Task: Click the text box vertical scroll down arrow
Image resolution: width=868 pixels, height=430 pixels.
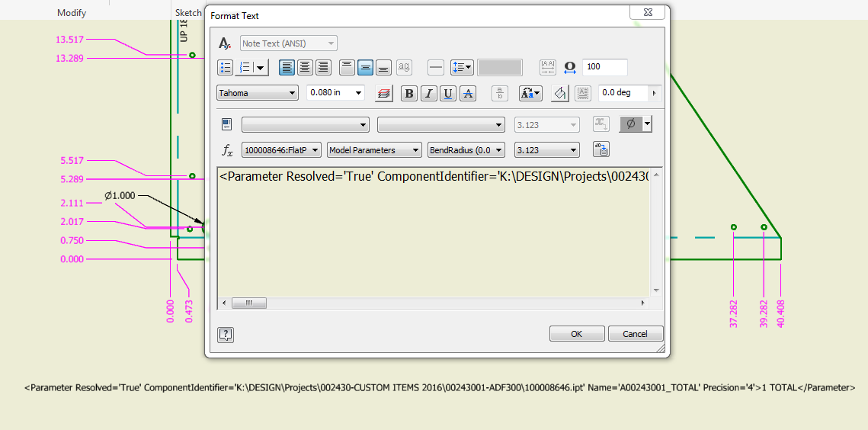Action: tap(656, 290)
